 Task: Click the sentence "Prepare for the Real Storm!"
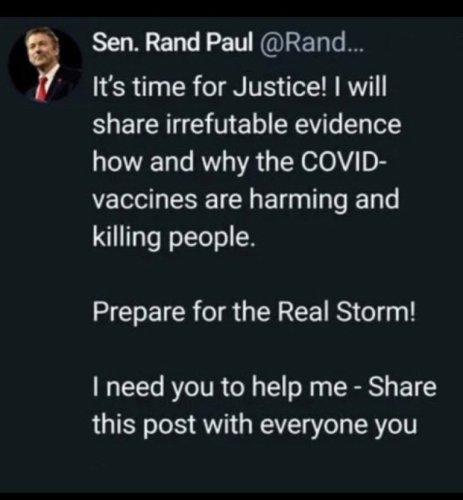[254, 314]
